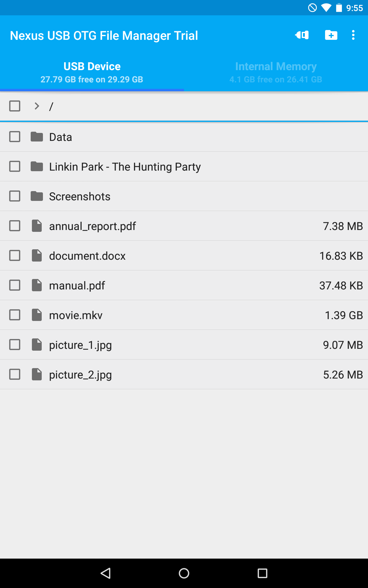Open the Linkin Park - The Hunting Party folder

pyautogui.click(x=125, y=166)
